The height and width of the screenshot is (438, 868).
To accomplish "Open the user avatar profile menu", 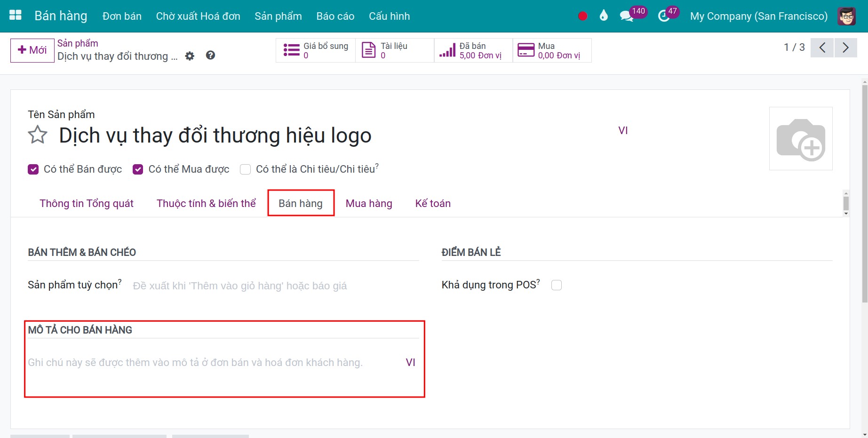I will point(846,16).
